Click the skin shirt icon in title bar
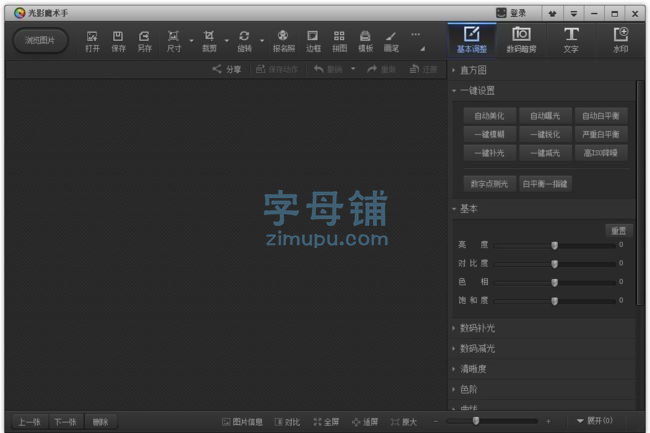 [x=552, y=14]
